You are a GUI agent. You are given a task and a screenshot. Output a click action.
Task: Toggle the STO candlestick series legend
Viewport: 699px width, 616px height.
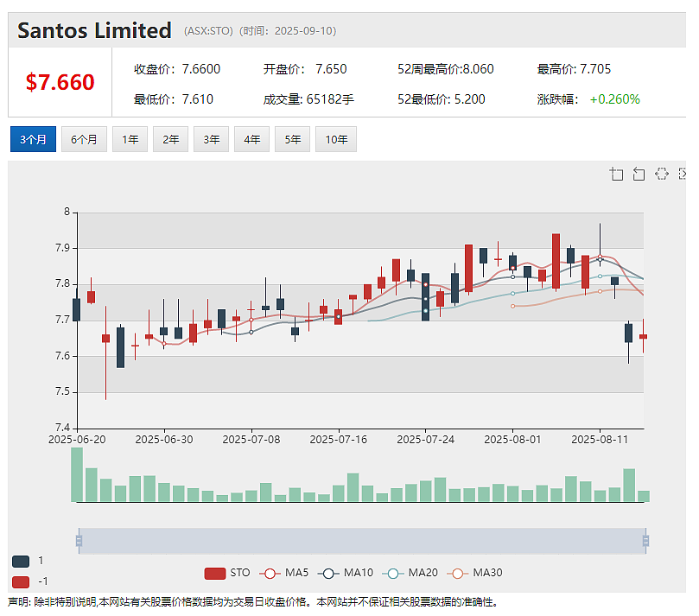[227, 573]
